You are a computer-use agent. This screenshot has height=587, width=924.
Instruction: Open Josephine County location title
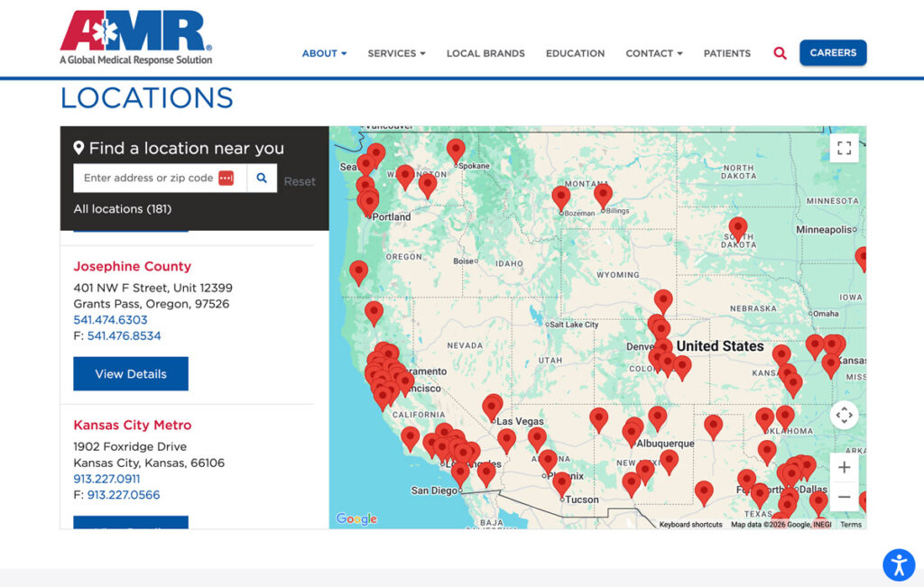tap(132, 266)
